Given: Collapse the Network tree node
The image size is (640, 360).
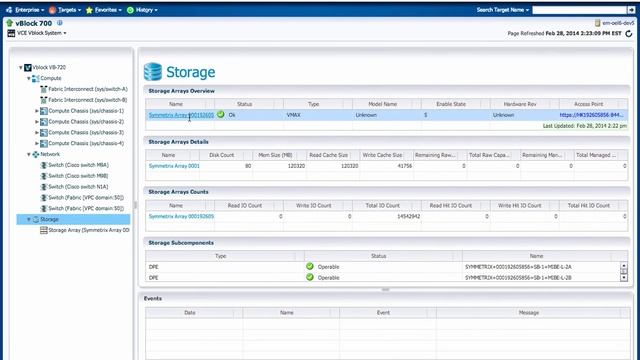Looking at the screenshot, I should tap(29, 154).
